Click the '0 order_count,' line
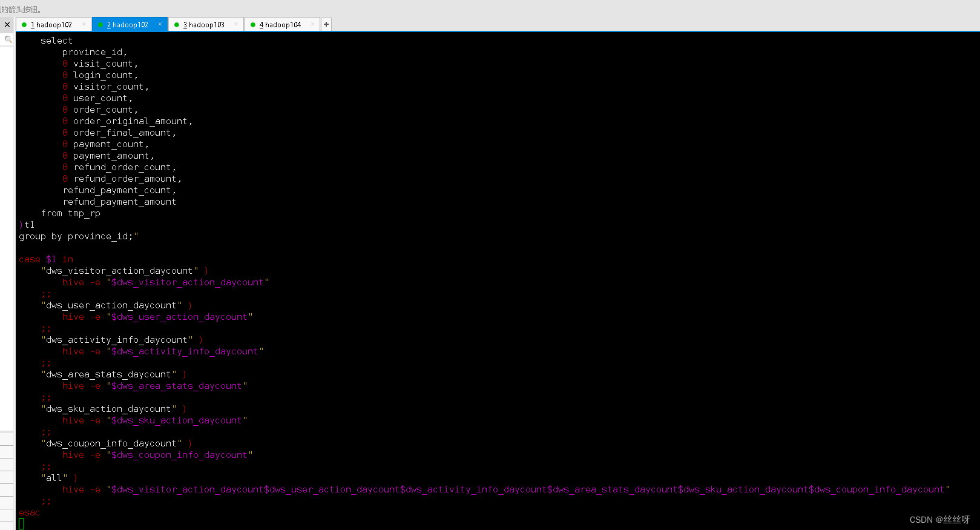This screenshot has height=530, width=980. (x=100, y=110)
